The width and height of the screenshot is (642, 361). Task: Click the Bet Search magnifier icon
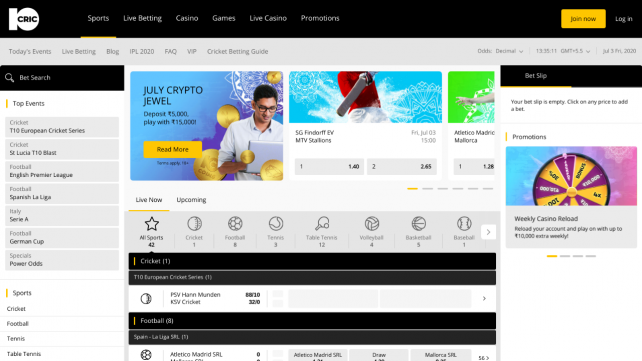[x=9, y=78]
